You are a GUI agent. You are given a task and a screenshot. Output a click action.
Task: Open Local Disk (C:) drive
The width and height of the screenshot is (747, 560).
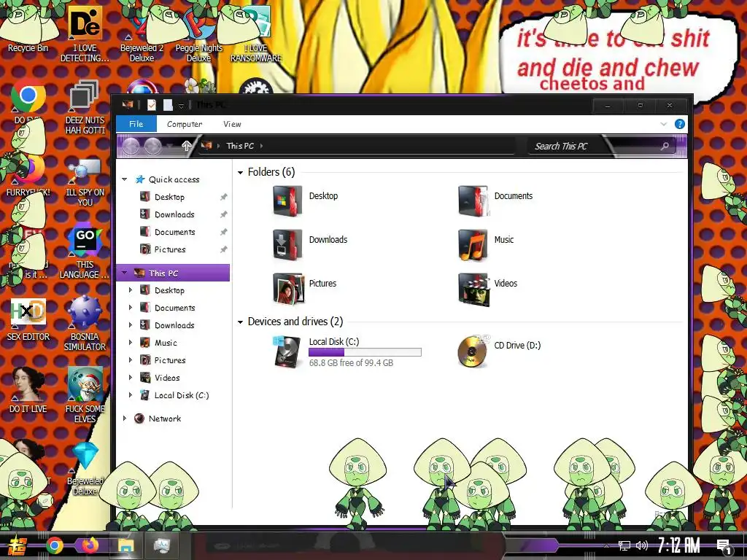pyautogui.click(x=287, y=351)
